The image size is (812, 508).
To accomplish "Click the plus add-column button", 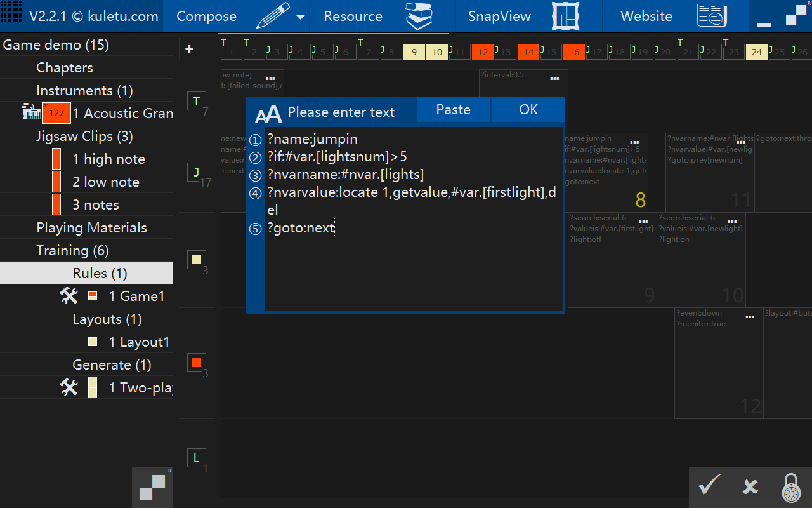I will click(x=189, y=49).
